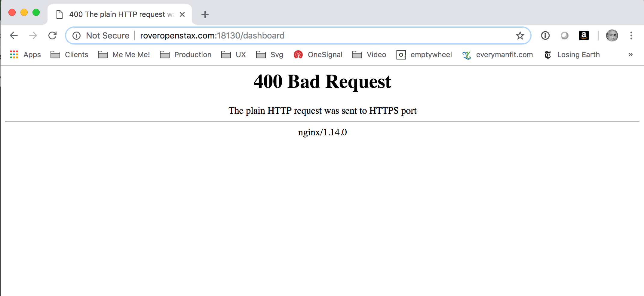Bookmark this page with the star icon
The image size is (644, 296).
(x=520, y=35)
